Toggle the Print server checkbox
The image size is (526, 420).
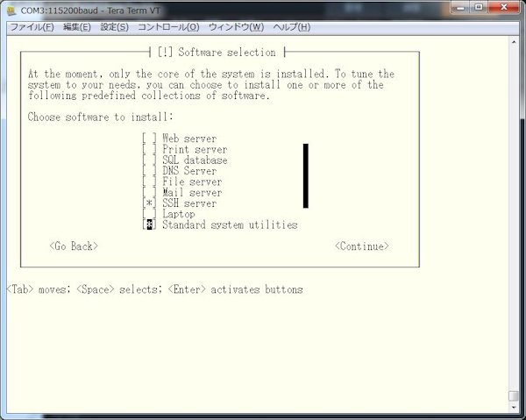[149, 149]
